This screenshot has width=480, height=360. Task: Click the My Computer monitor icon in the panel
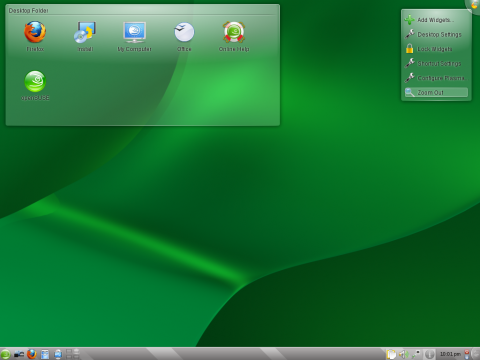click(58, 354)
